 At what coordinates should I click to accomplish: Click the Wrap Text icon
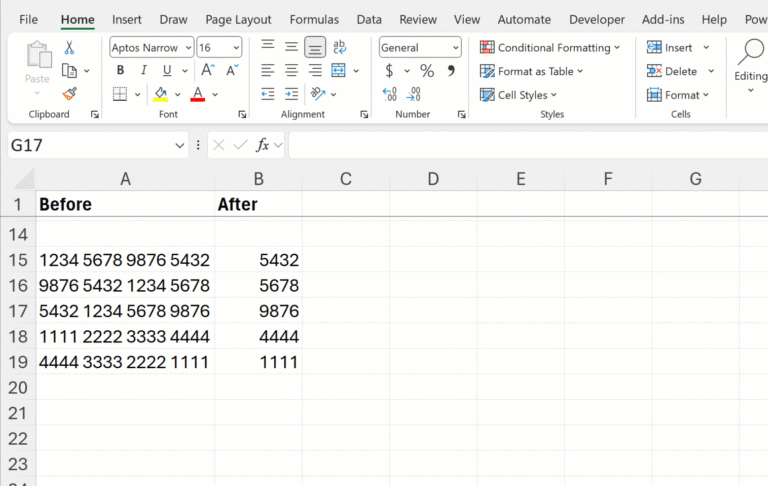click(x=340, y=47)
